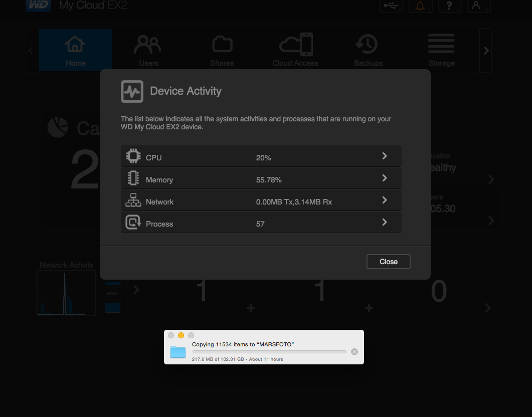Open Firmware details arrow
Screen dimensions: 532x417
pyautogui.click(x=491, y=221)
